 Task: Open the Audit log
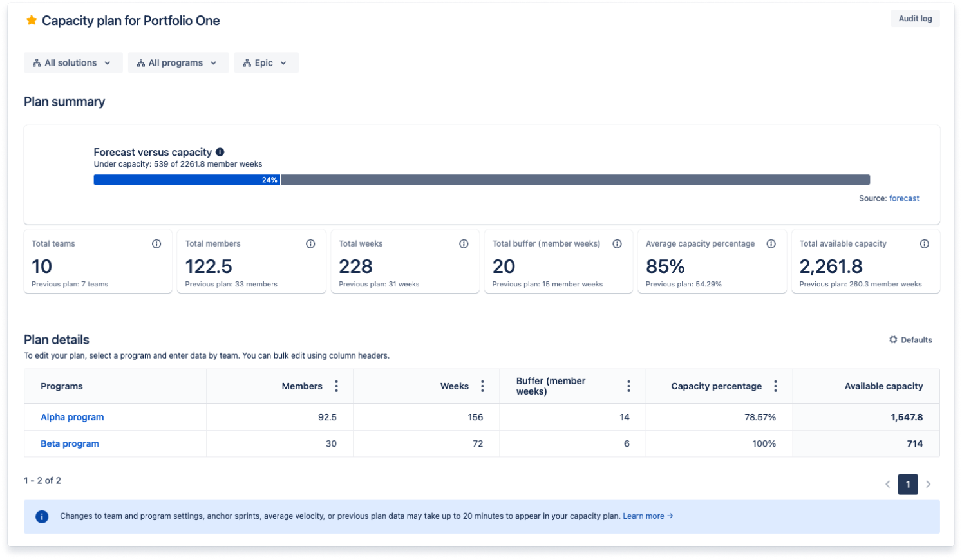pyautogui.click(x=915, y=19)
